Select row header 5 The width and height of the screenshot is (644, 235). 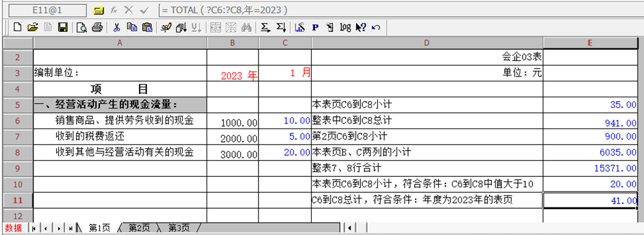[x=18, y=105]
